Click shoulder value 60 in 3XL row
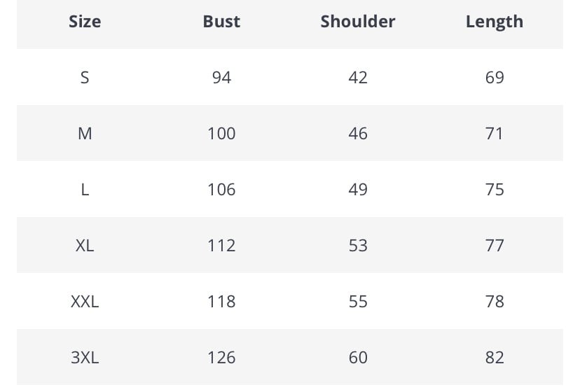Viewport: 580px width, 392px height. (358, 357)
